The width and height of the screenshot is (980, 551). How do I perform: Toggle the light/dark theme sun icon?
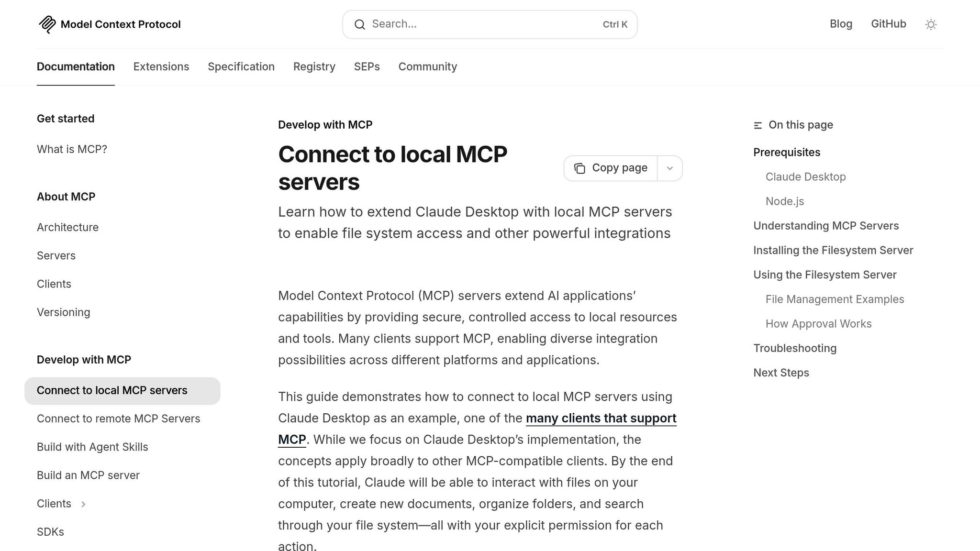point(931,24)
